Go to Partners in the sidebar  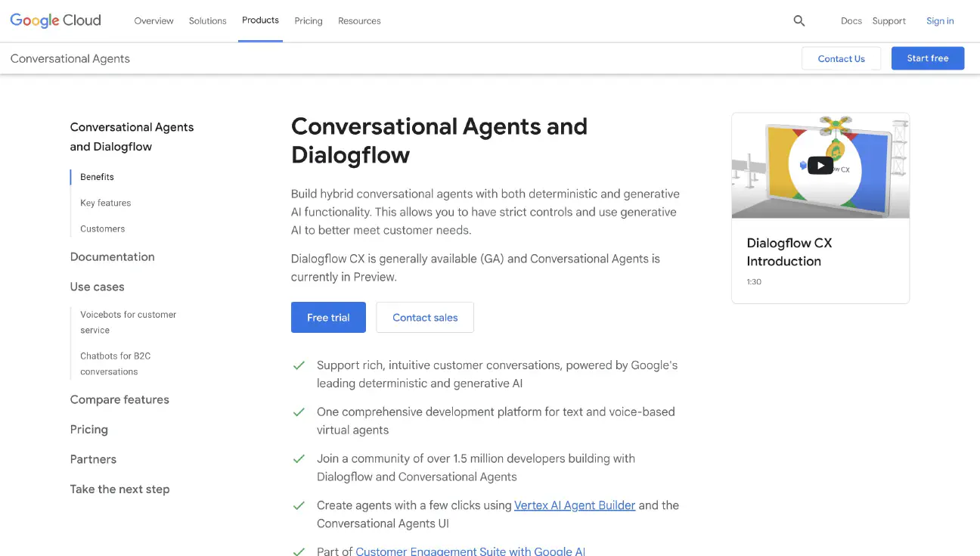93,459
